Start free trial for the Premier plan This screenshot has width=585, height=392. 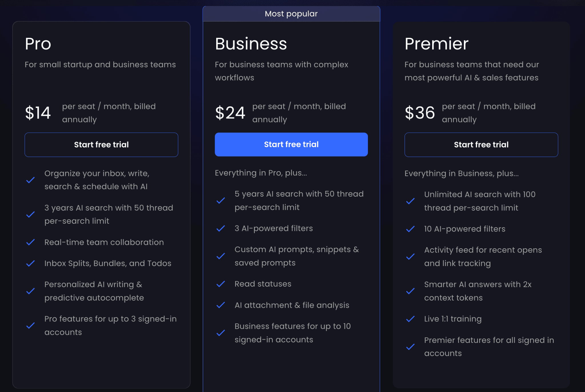481,145
